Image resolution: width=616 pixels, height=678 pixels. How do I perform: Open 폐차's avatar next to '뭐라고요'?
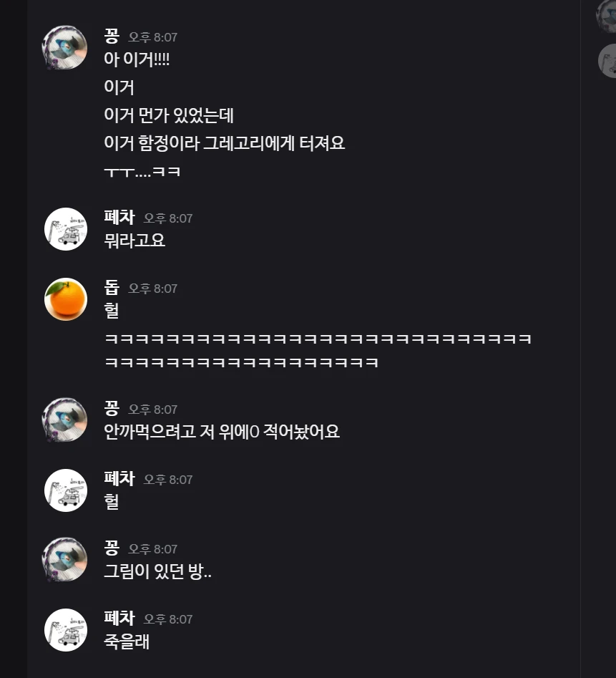tap(65, 229)
